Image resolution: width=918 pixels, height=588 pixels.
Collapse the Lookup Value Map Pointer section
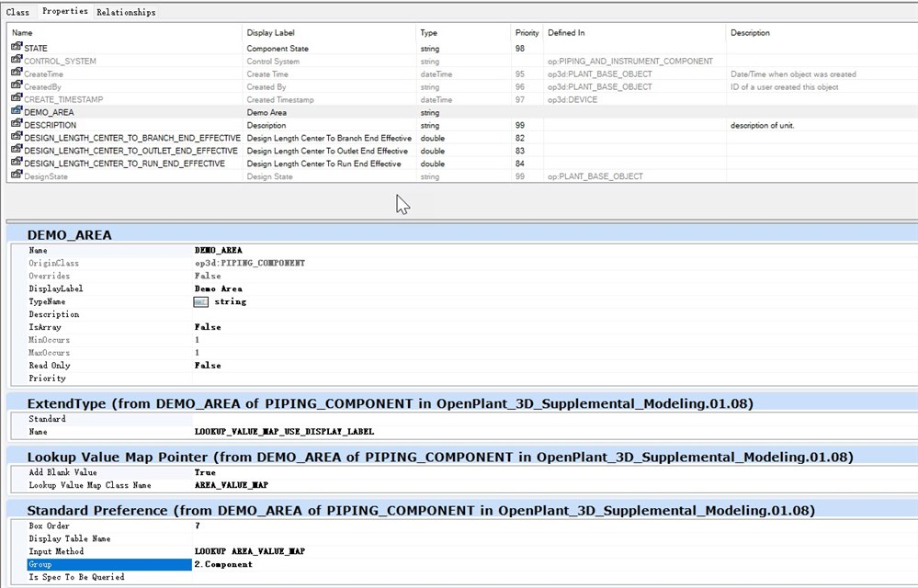[439, 457]
